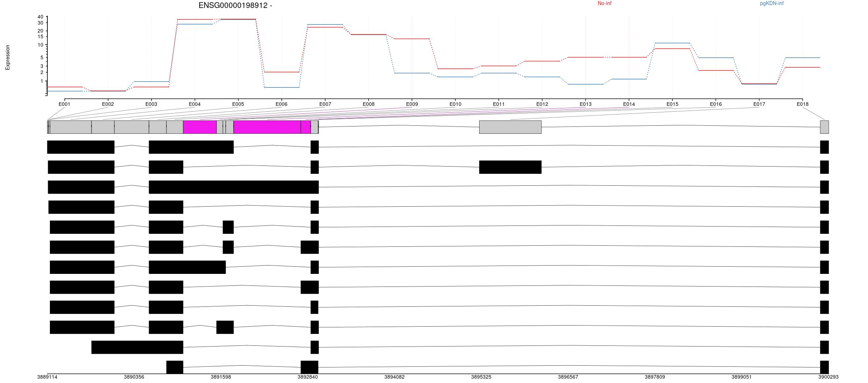
Task: Click genomic coordinate 3889114
Action: [47, 377]
